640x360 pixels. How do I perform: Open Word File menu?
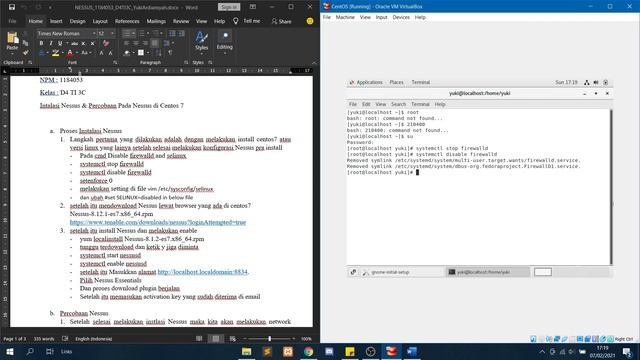click(12, 21)
